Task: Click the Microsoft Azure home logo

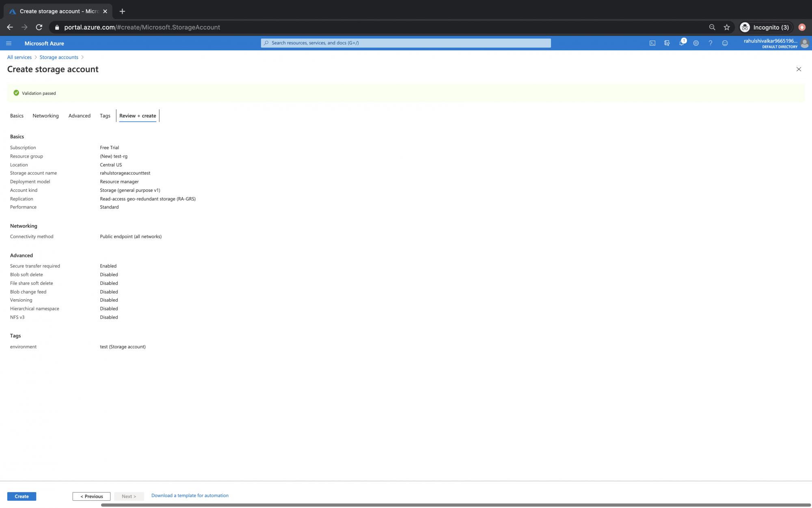Action: 44,43
